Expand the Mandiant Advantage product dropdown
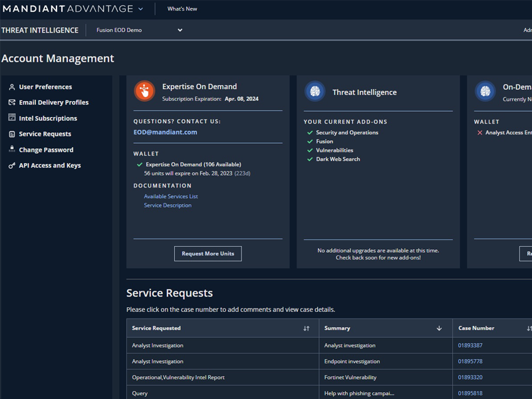This screenshot has width=532, height=399. (x=140, y=9)
